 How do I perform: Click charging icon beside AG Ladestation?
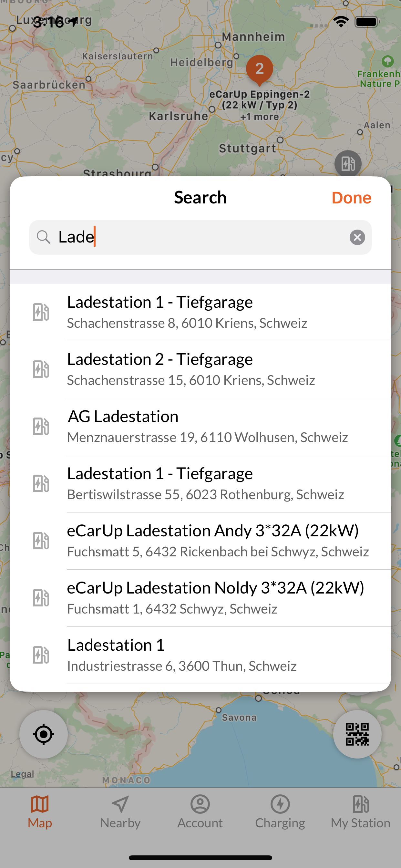[x=41, y=426]
